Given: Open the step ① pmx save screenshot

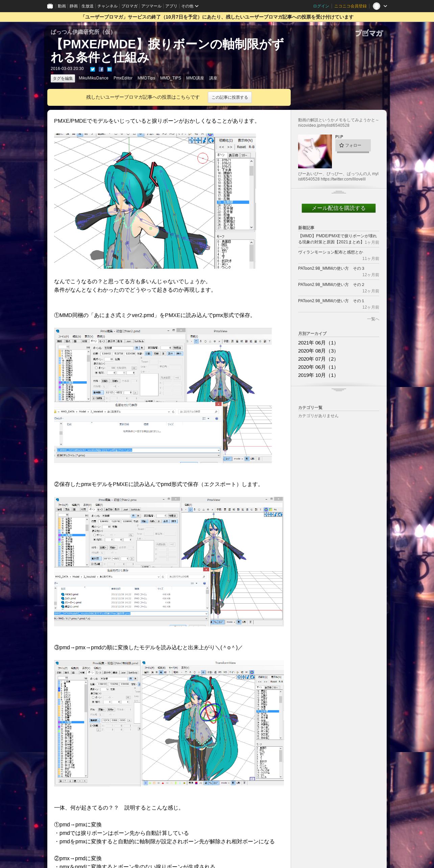Looking at the screenshot, I should click(163, 395).
